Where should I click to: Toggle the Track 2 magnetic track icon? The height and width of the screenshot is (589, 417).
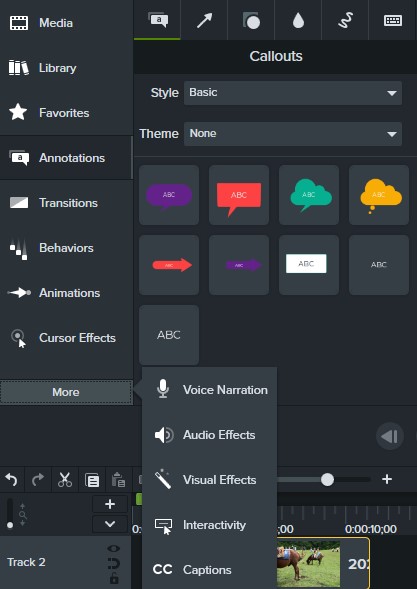[114, 563]
